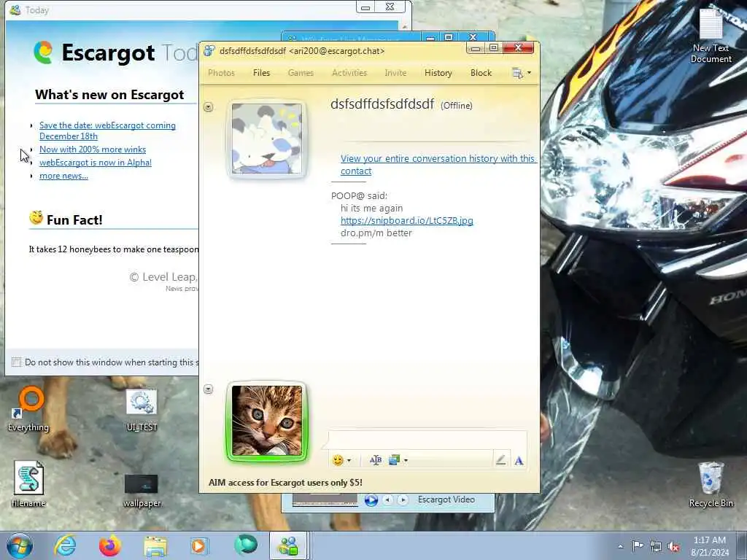
Task: Click the 'more news...' link
Action: coord(63,176)
